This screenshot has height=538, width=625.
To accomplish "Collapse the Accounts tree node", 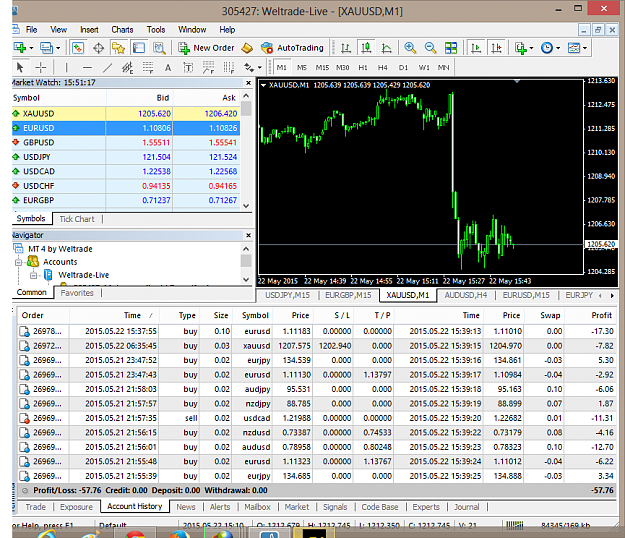I will click(x=19, y=262).
